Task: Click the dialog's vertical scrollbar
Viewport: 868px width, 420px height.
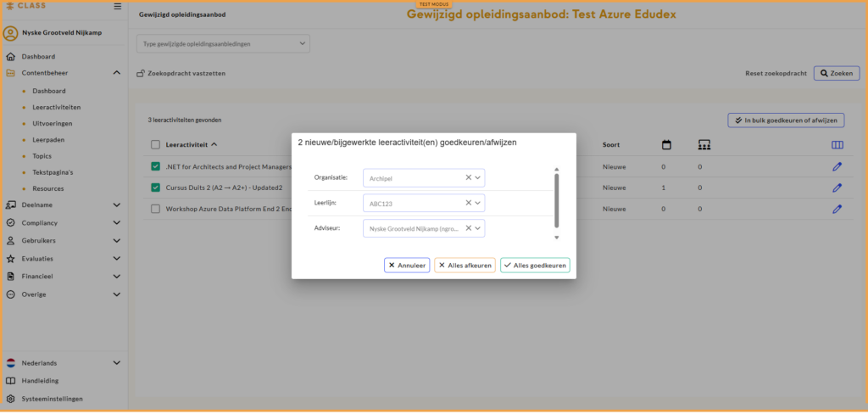Action: click(557, 199)
